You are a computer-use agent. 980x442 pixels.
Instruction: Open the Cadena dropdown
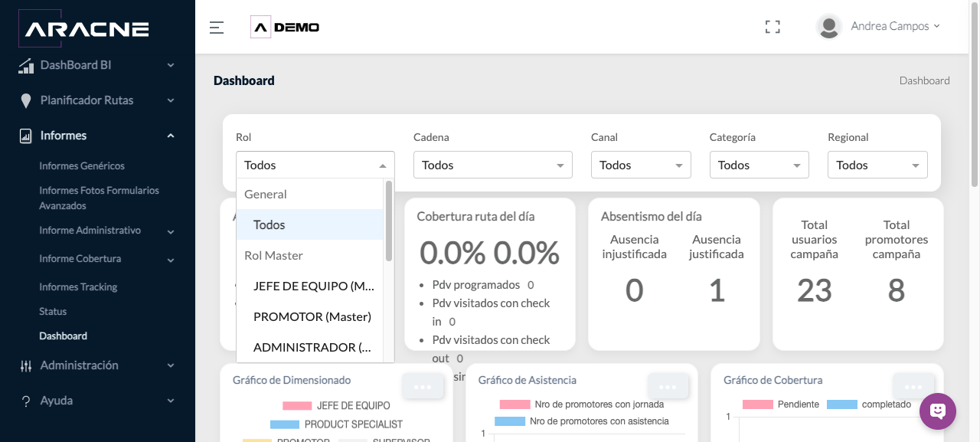tap(493, 165)
